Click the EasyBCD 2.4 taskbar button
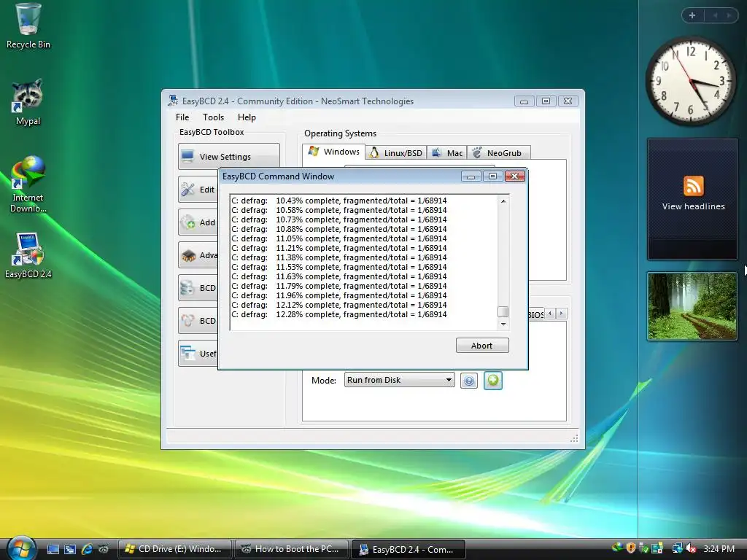The image size is (747, 560). [x=408, y=549]
